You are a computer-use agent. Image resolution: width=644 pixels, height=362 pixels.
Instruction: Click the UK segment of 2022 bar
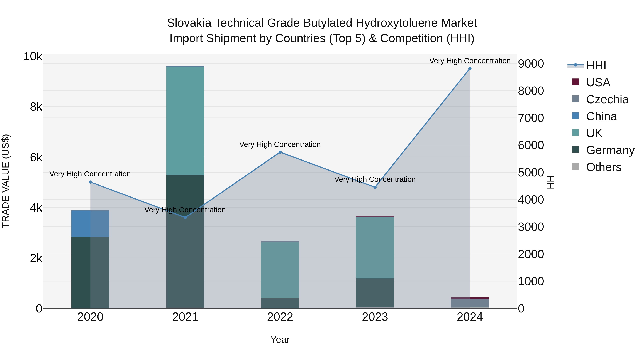(x=280, y=270)
